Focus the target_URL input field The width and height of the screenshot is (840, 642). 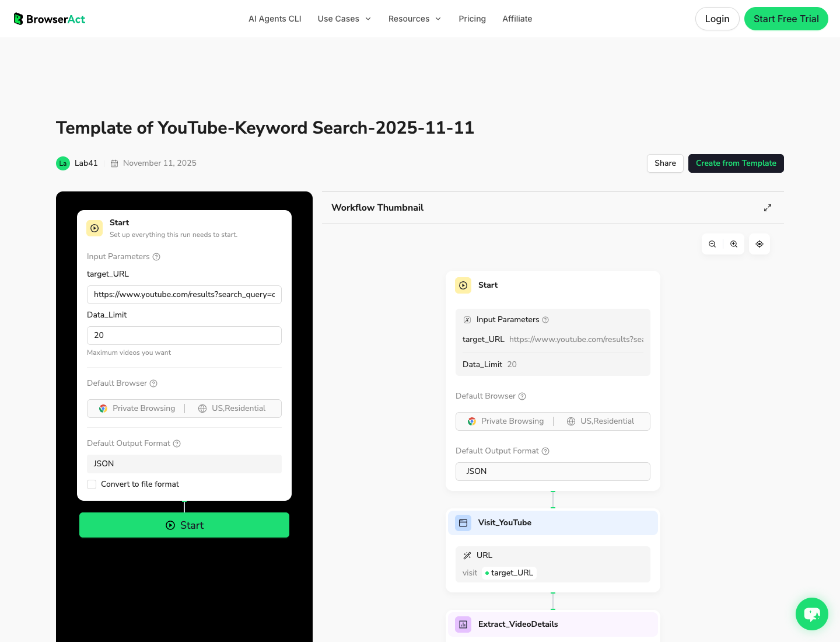click(x=184, y=295)
